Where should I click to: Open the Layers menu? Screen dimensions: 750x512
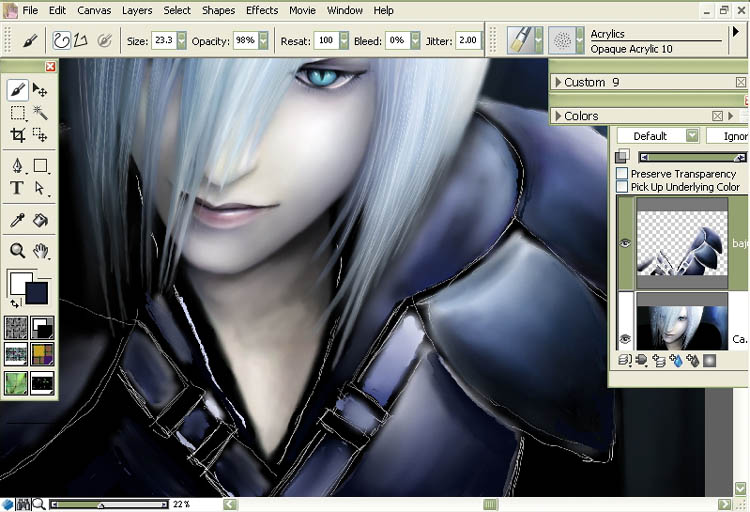click(137, 10)
